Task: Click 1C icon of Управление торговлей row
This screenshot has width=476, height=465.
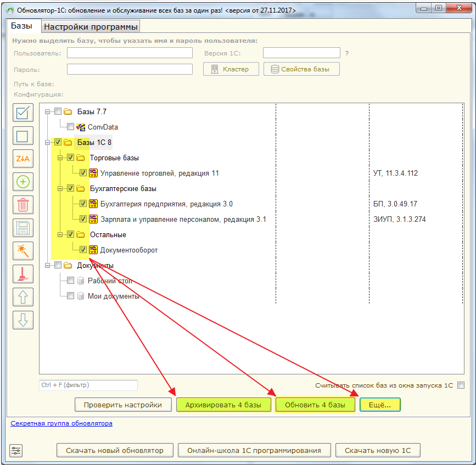Action: click(x=93, y=173)
